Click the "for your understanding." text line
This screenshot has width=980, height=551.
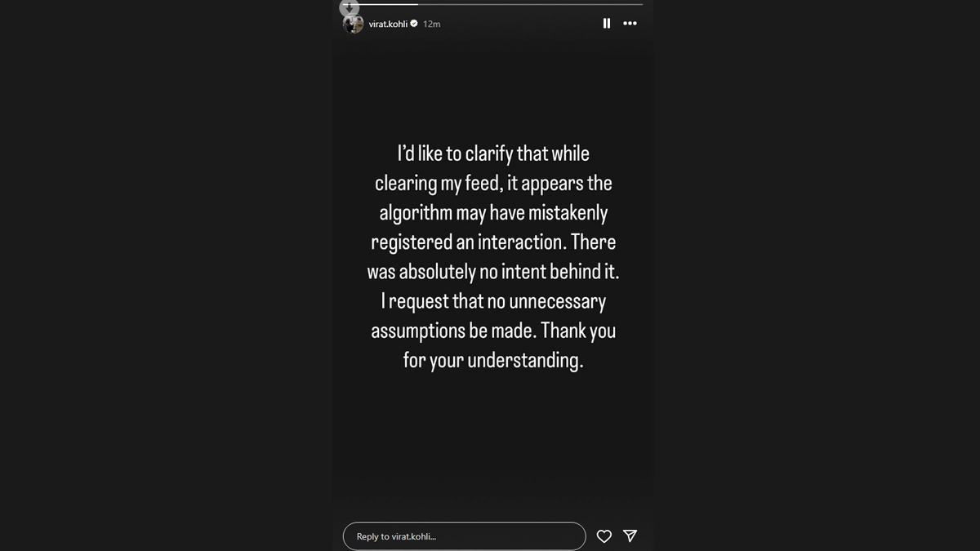pyautogui.click(x=492, y=360)
